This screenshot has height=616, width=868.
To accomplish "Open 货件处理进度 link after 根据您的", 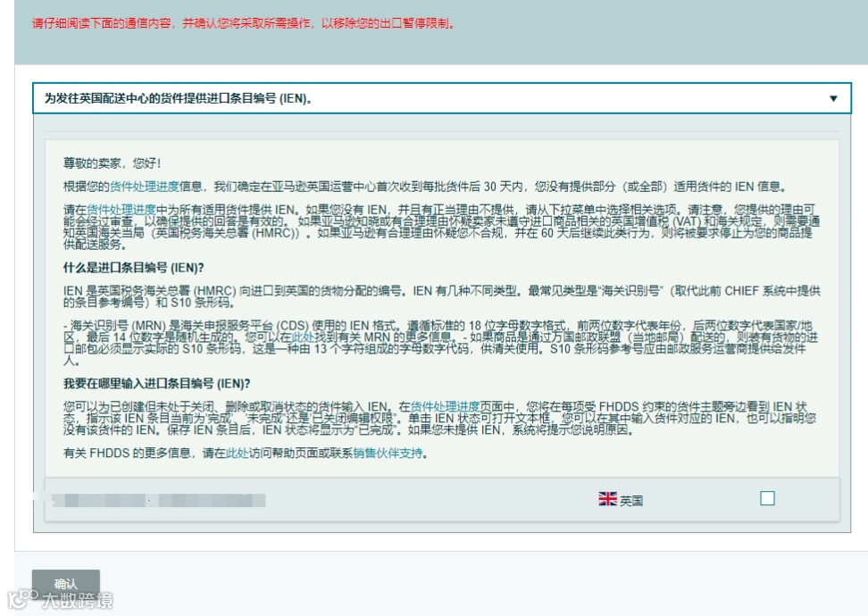I will pos(145,187).
